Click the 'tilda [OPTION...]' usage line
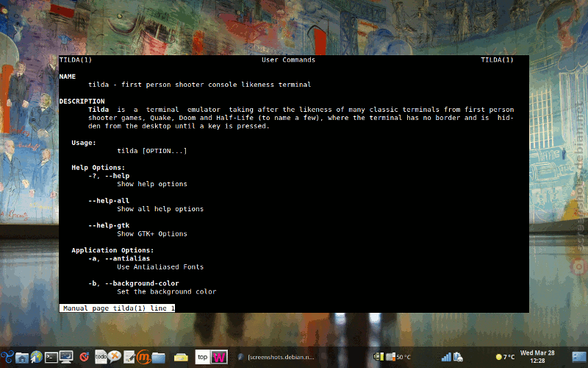Viewport: 588px width, 368px height. point(152,151)
